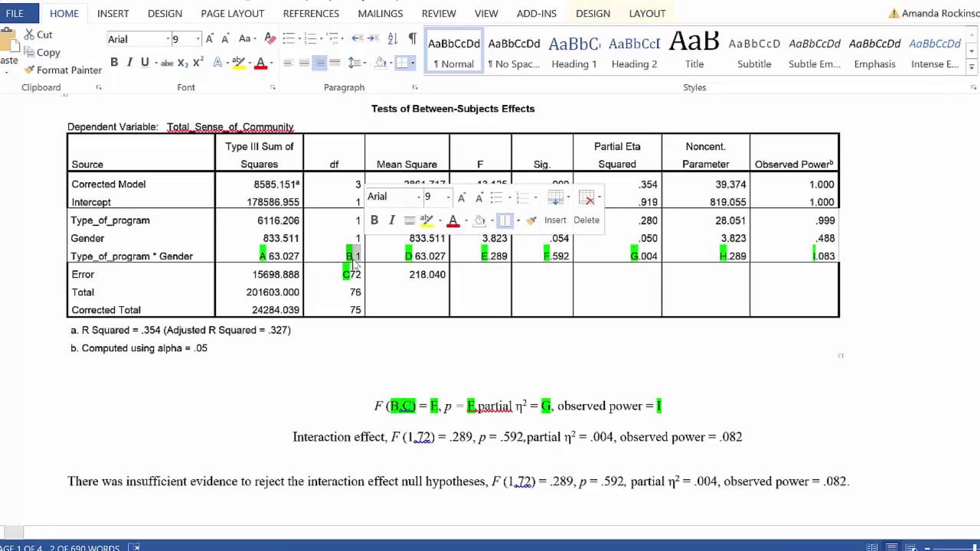The image size is (980, 551).
Task: Click the Cut button in Clipboard group
Action: [x=38, y=34]
